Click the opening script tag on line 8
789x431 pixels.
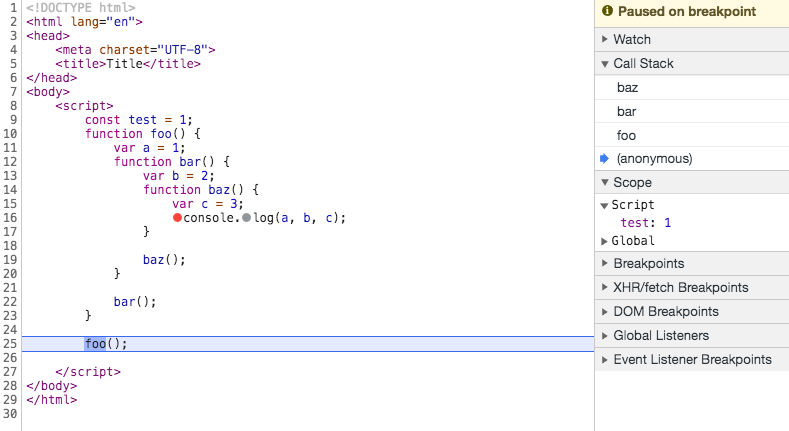point(84,106)
